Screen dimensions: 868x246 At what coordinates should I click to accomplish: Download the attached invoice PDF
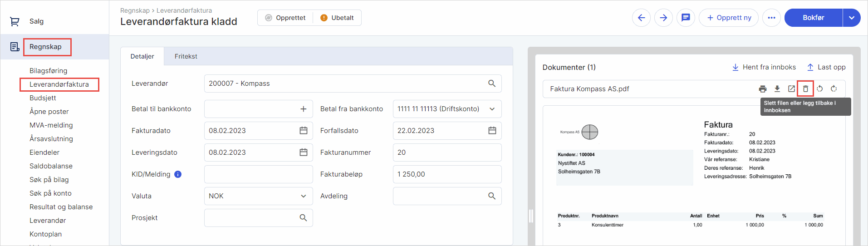[x=777, y=89]
